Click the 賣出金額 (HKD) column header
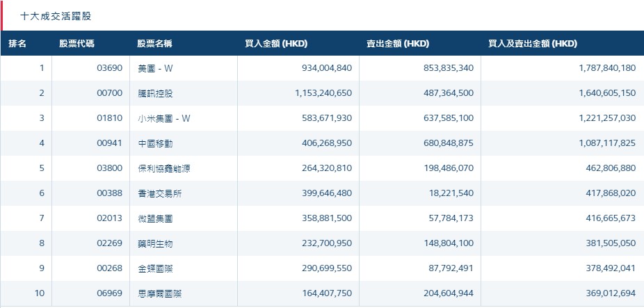Screen dimensions: 644x308 (398, 44)
